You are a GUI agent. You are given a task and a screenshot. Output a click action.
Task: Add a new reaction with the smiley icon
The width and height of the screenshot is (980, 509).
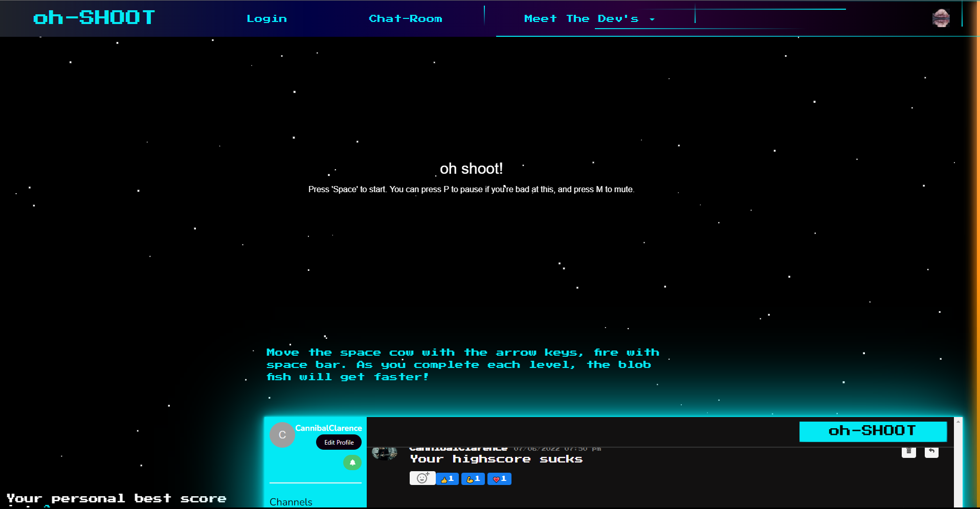coord(422,479)
